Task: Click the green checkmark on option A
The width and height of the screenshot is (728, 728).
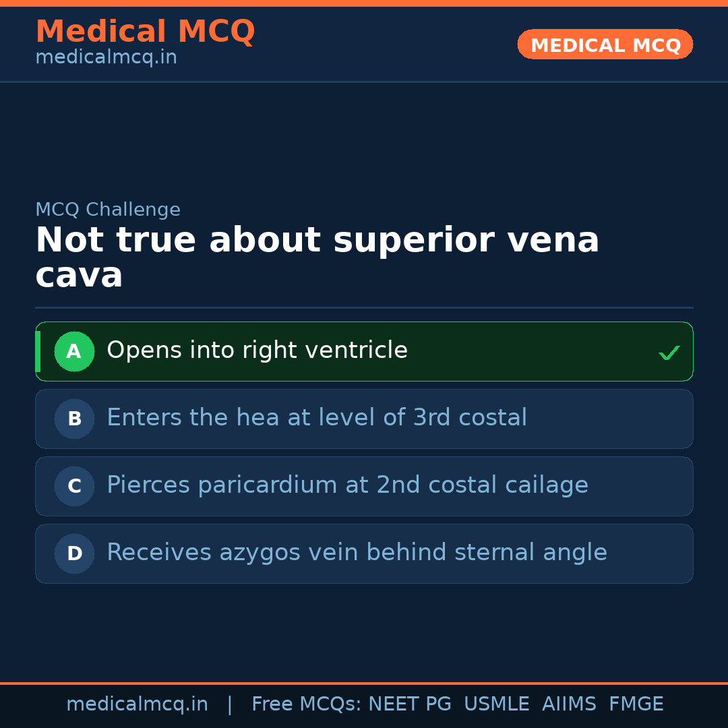Action: tap(669, 351)
